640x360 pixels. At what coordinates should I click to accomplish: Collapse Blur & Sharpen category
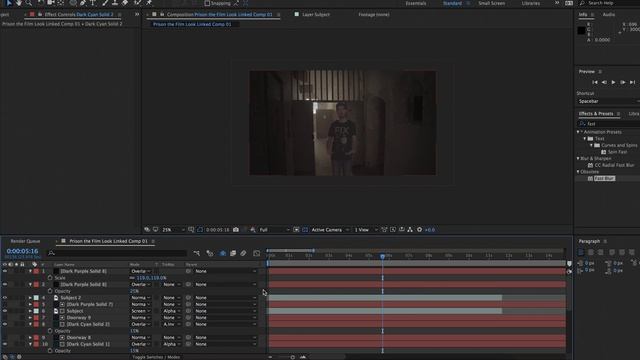tap(578, 158)
